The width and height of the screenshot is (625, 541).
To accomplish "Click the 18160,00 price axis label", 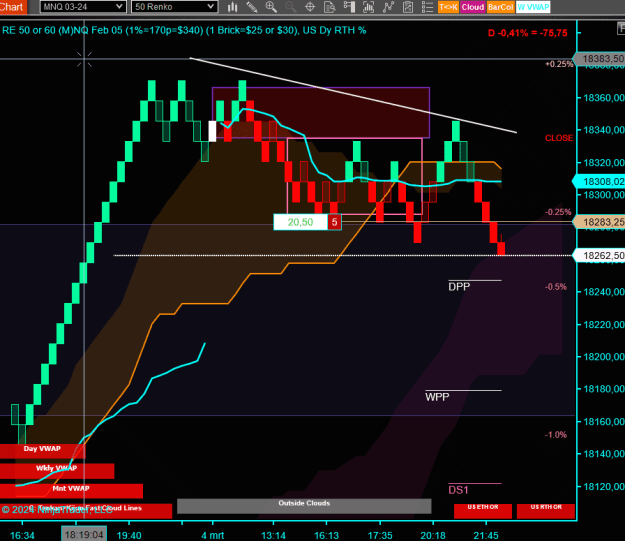I will (604, 421).
